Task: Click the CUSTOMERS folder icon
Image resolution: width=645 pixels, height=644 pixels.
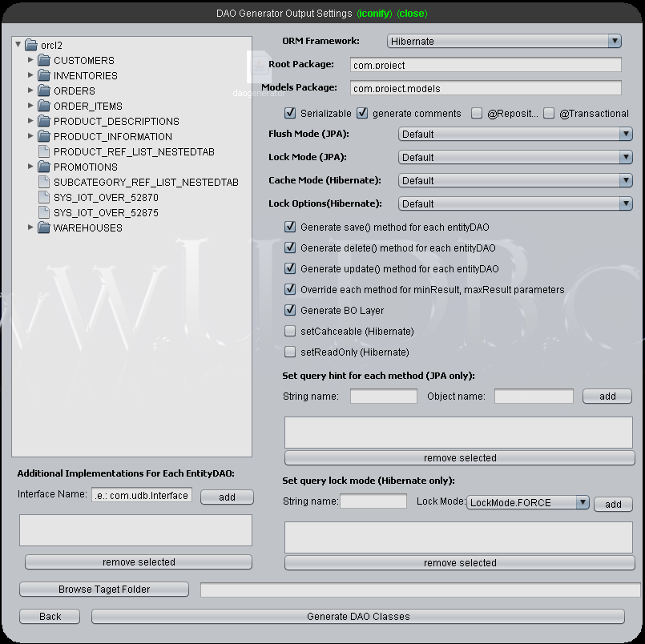Action: [x=43, y=60]
